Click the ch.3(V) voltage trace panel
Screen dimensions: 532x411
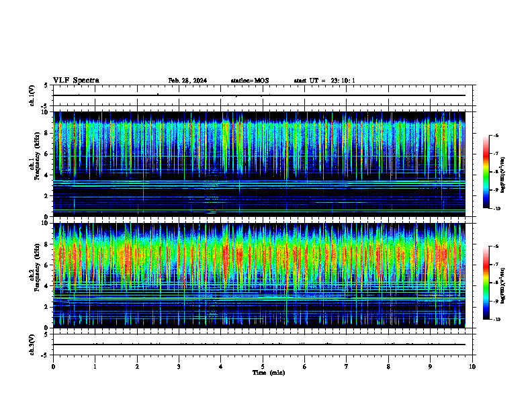pyautogui.click(x=263, y=345)
